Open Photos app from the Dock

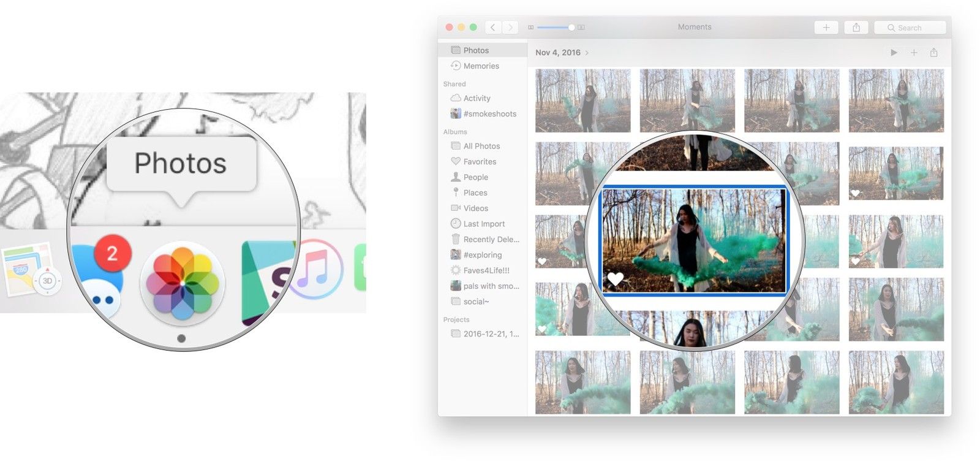coord(183,283)
